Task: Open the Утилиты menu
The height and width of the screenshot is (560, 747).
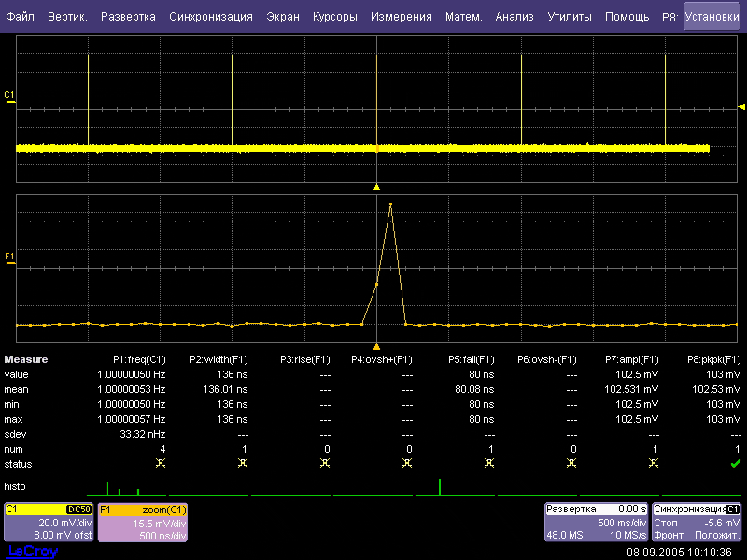Action: coord(569,17)
